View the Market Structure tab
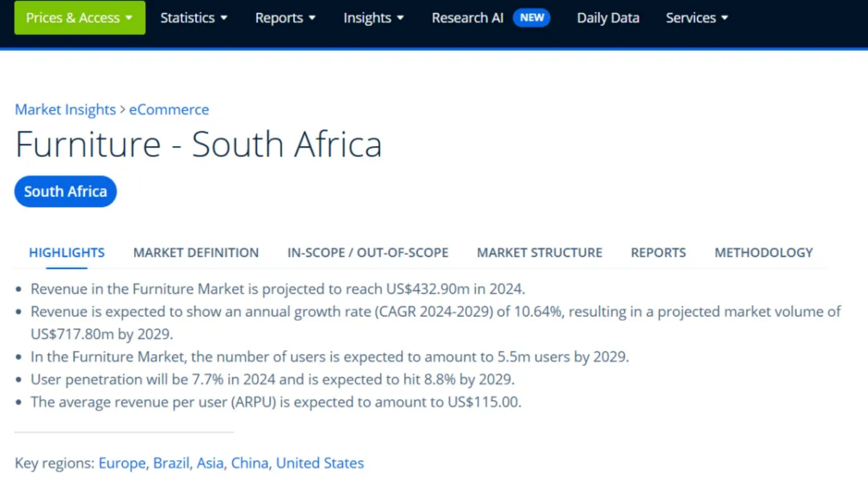Screen dimensions: 868x499 (540, 252)
